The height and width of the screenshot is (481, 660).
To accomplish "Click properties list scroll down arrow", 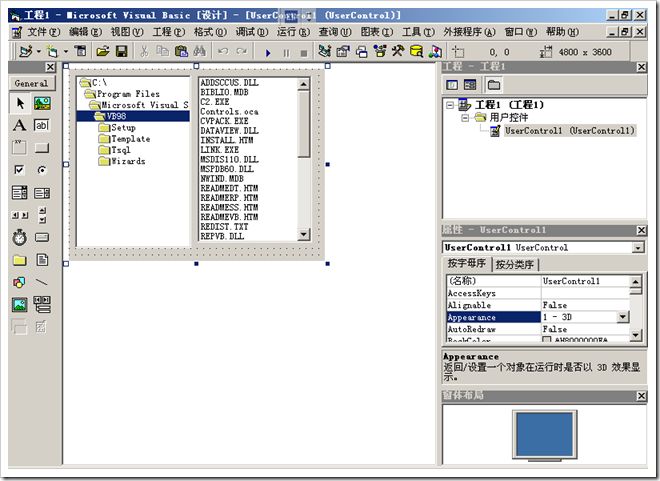I will [x=636, y=335].
